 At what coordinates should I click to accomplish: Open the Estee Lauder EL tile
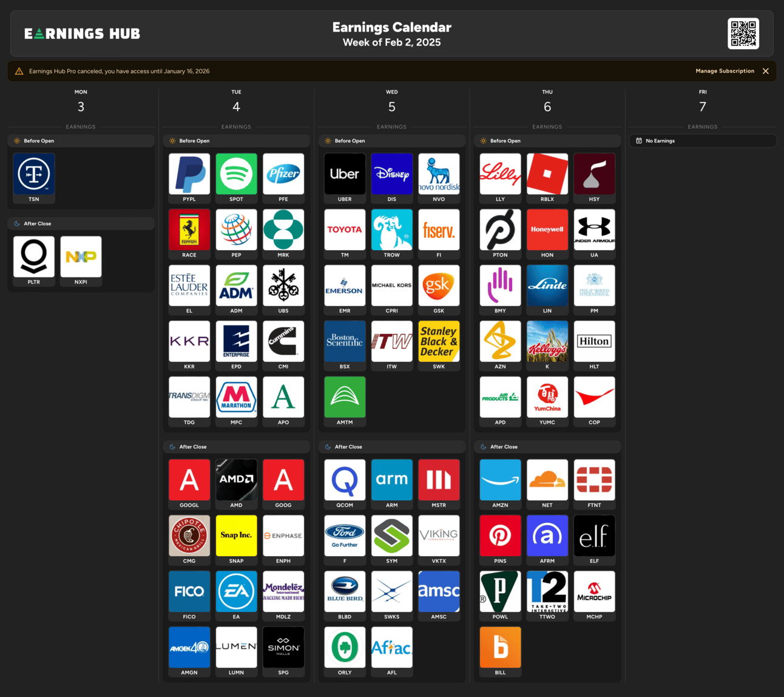coord(189,290)
